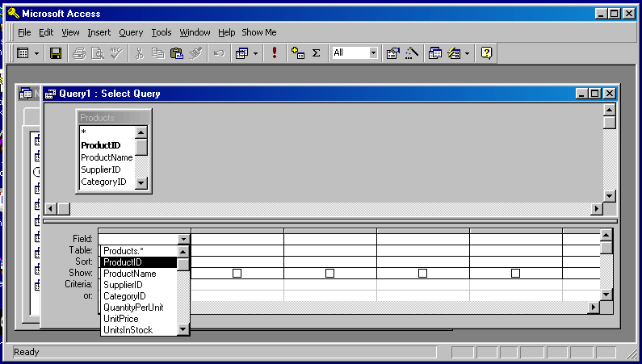Click the Copy toolbar icon
This screenshot has width=642, height=364.
tap(157, 53)
